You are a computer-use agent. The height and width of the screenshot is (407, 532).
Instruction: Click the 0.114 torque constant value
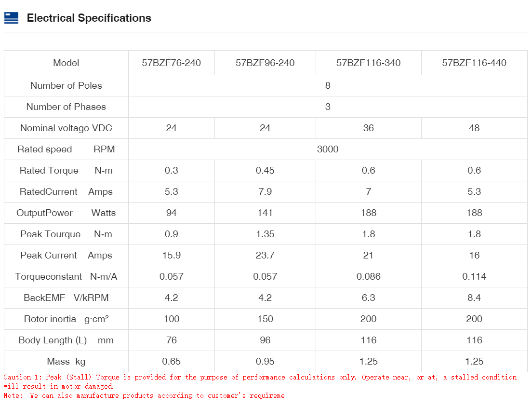click(474, 276)
